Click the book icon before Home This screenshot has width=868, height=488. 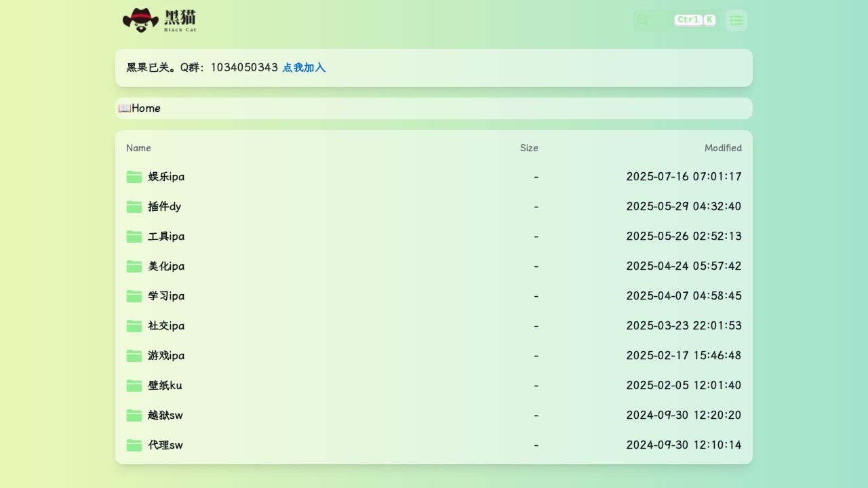pyautogui.click(x=124, y=108)
